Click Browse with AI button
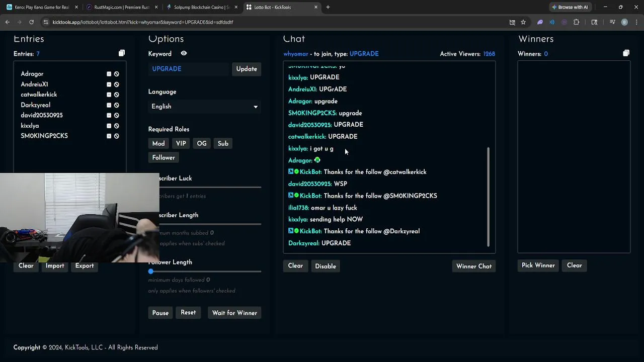This screenshot has width=644, height=362. (570, 7)
